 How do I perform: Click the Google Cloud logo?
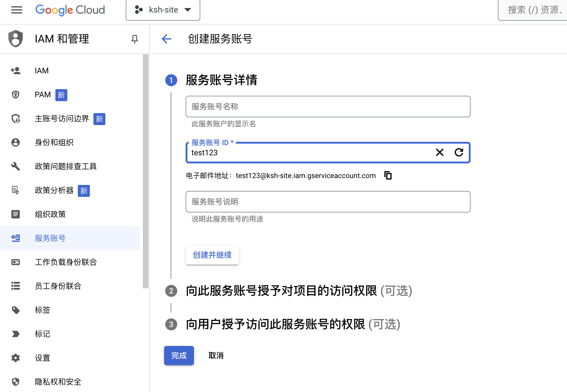click(x=70, y=10)
